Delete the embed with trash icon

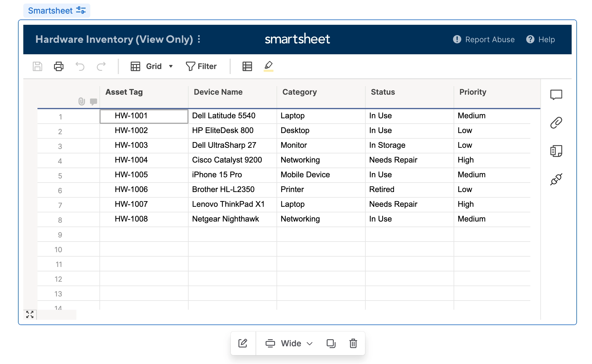[x=353, y=343]
